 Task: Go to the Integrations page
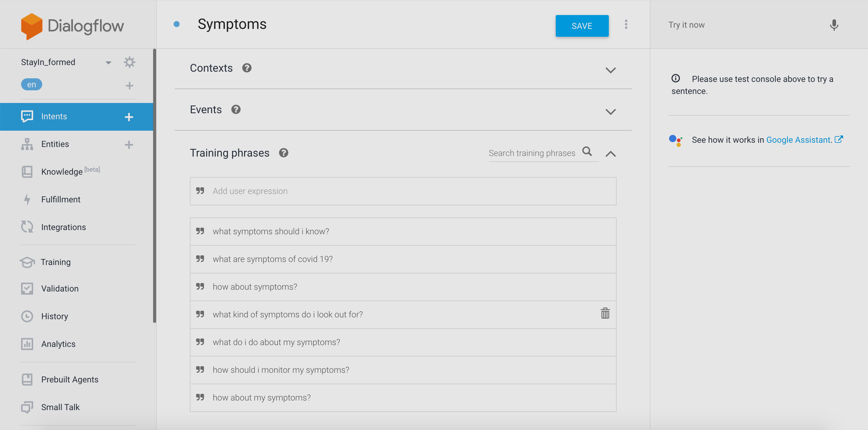[63, 227]
